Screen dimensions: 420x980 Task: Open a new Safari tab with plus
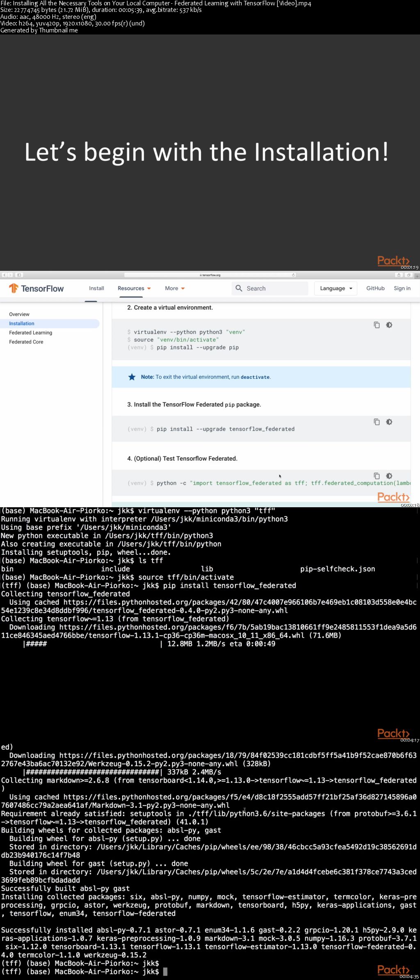click(417, 276)
